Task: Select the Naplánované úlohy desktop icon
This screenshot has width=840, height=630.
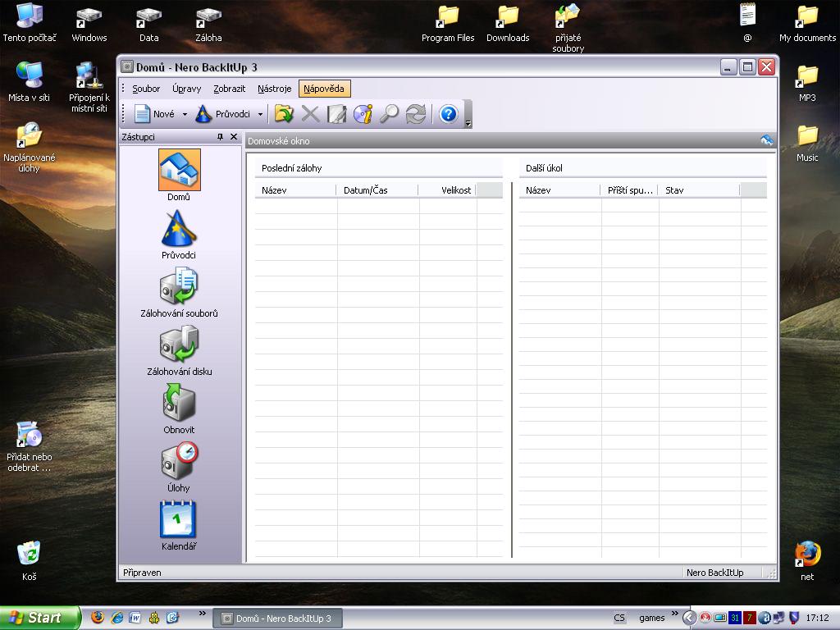Action: 29,148
